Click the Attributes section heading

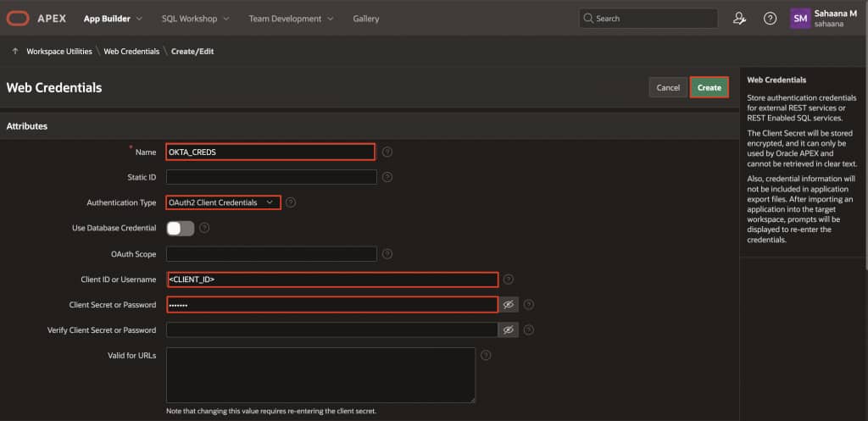(x=26, y=126)
